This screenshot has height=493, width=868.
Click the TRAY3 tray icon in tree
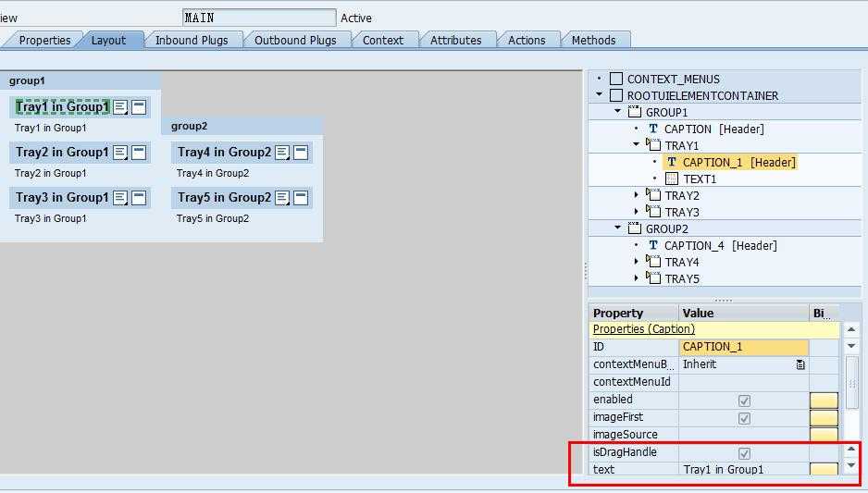point(653,212)
